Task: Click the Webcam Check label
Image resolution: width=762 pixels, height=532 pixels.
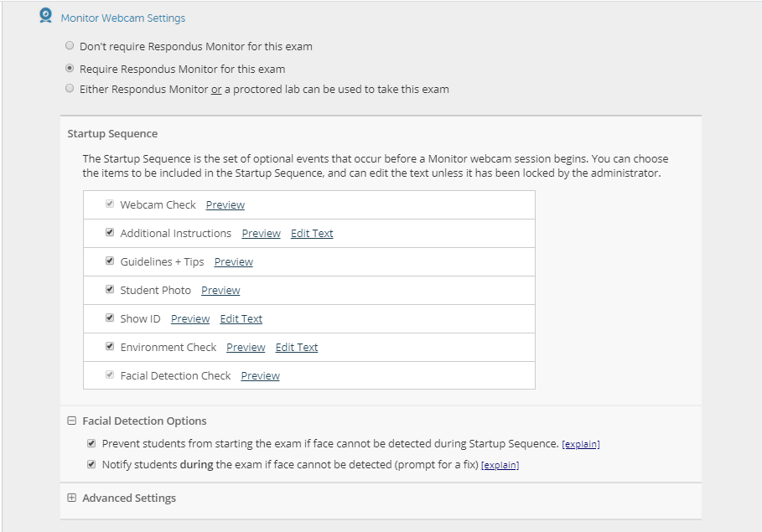Action: 158,205
